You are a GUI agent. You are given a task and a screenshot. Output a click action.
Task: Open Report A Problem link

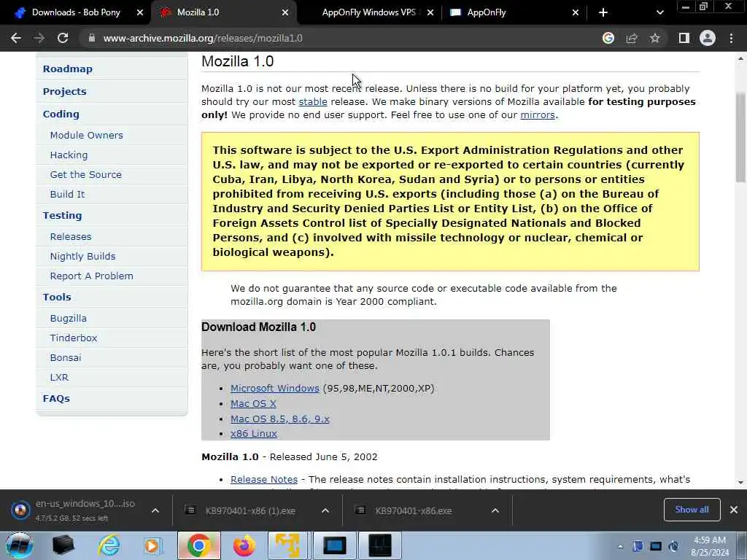91,276
